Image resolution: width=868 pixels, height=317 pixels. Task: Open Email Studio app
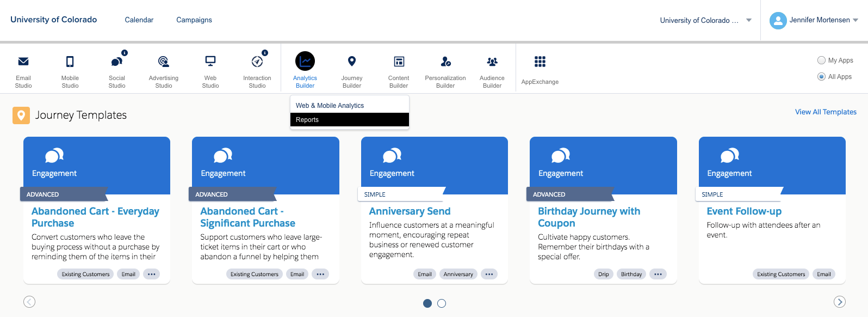tap(23, 71)
